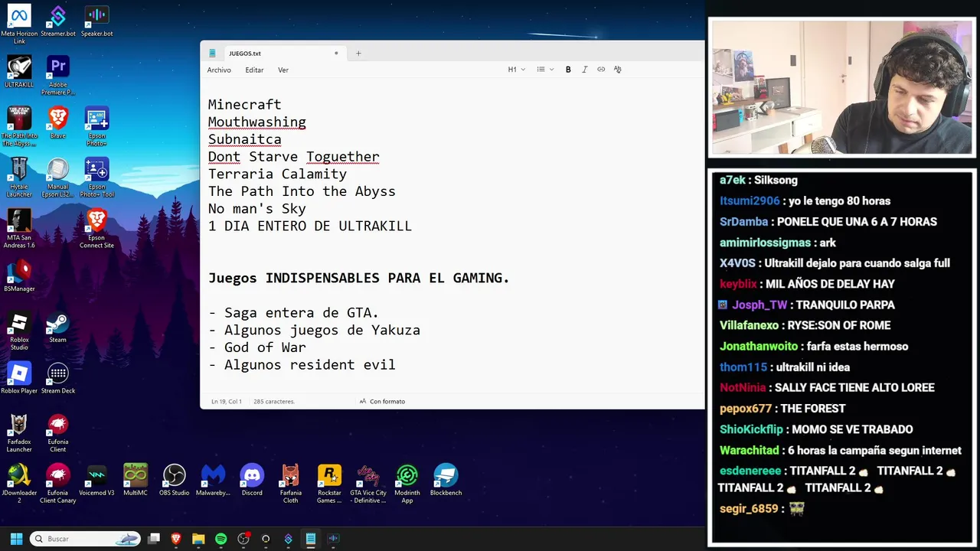This screenshot has width=980, height=551.
Task: Open the Blockbench desktop icon
Action: click(446, 480)
